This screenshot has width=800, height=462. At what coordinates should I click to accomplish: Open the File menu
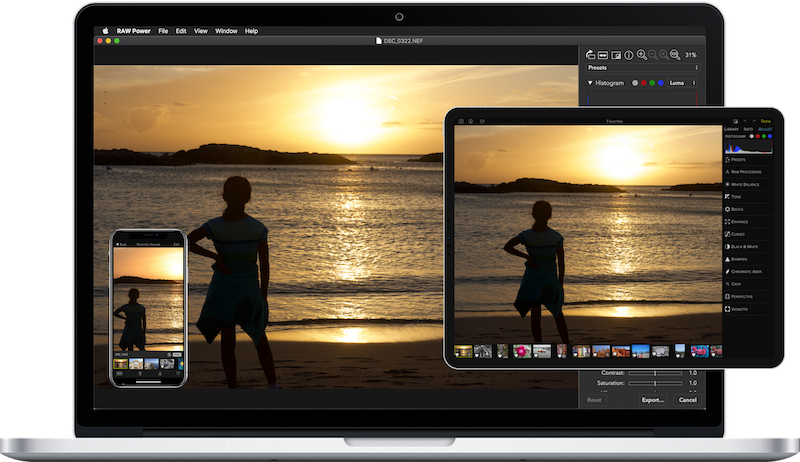pyautogui.click(x=163, y=31)
